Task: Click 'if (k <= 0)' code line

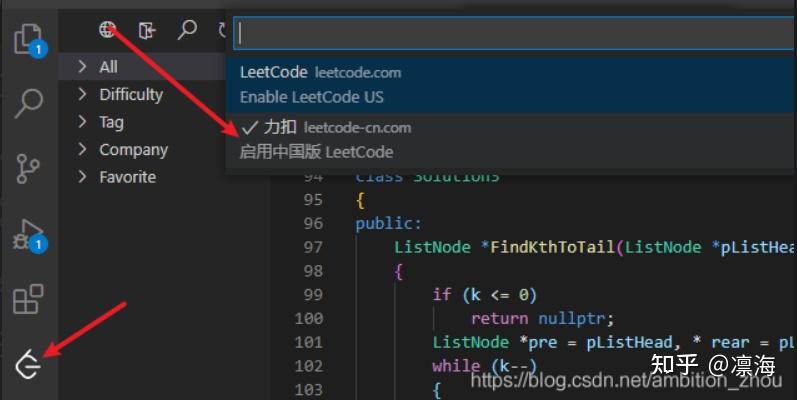Action: click(x=484, y=295)
